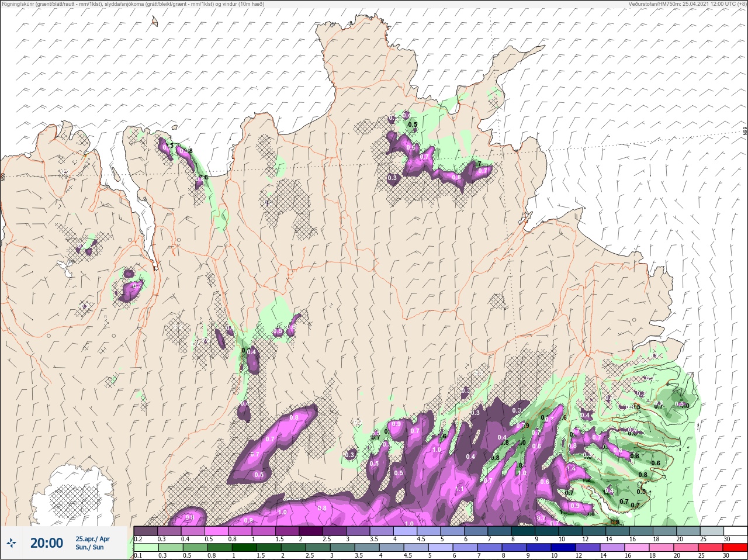The image size is (748, 560).
Task: Select the bright pink 0.5–0.8 snow legend swatch
Action: (x=217, y=531)
